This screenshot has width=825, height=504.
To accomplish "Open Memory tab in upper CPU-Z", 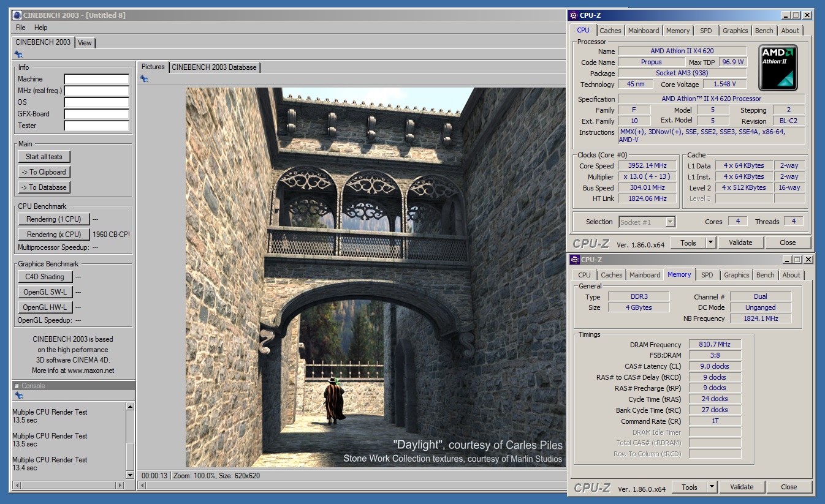I will 678,31.
